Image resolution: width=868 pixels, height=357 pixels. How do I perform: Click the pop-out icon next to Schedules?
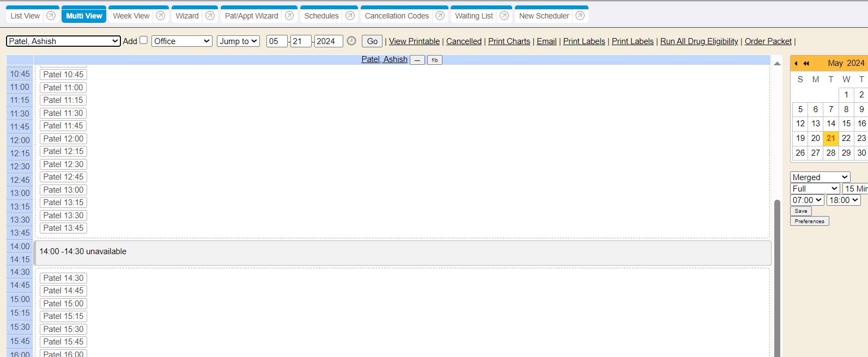tap(350, 16)
